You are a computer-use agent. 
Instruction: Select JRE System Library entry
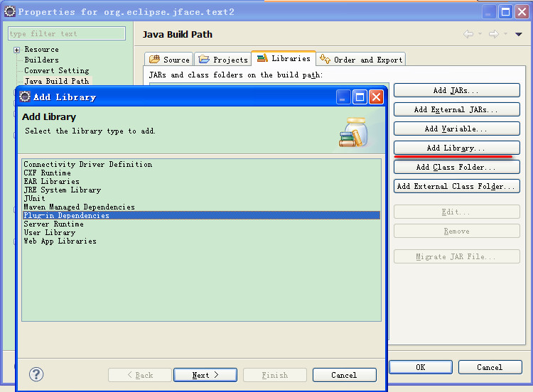point(201,190)
